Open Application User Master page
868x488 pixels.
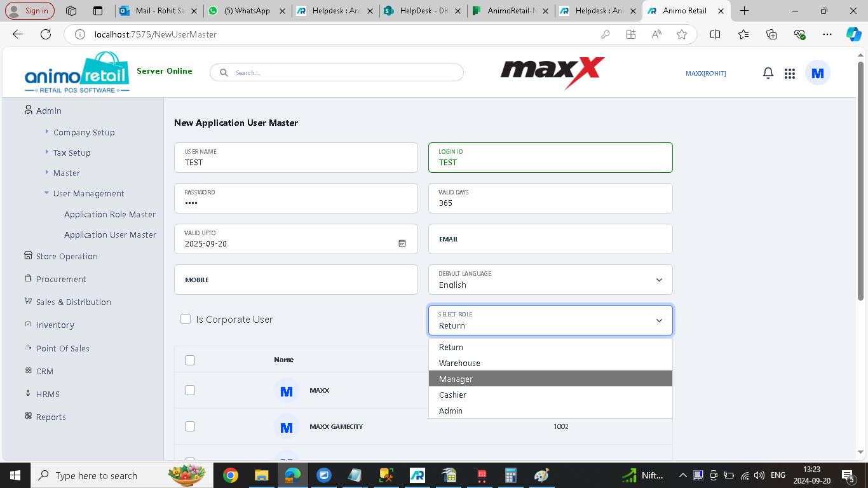[x=110, y=234]
